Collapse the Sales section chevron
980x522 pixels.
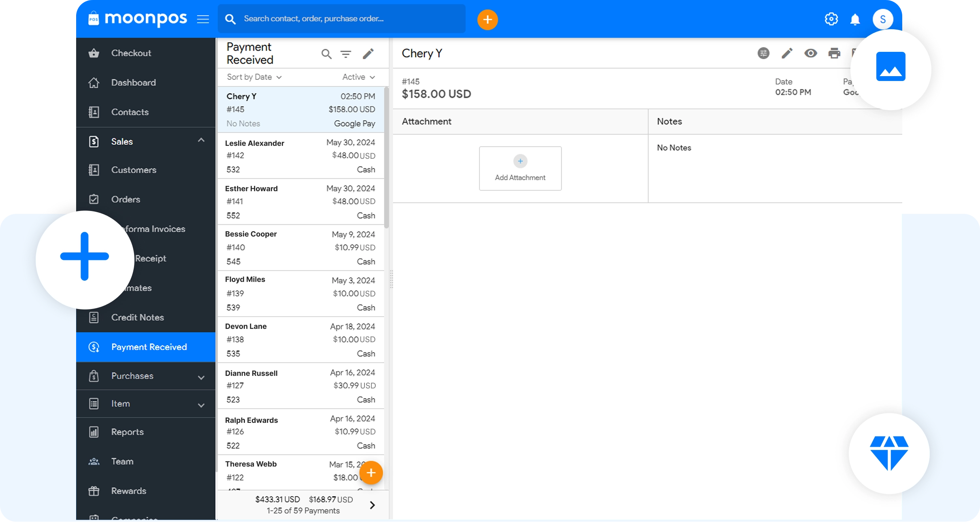tap(201, 141)
